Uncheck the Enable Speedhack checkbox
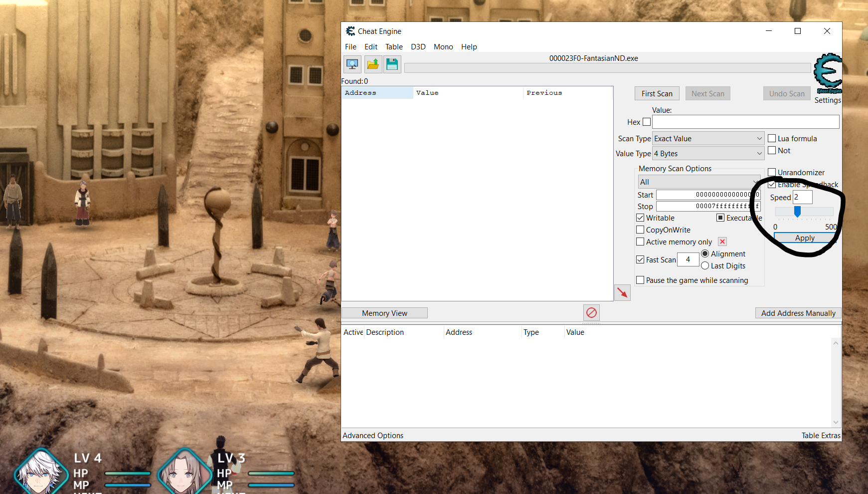The height and width of the screenshot is (494, 868). 772,184
